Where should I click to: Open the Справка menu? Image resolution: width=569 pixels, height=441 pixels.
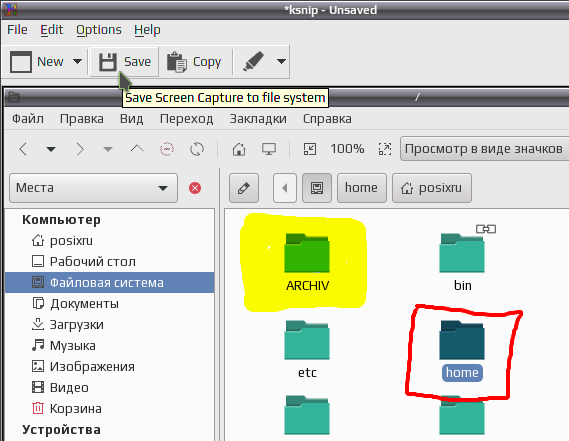[x=327, y=119]
